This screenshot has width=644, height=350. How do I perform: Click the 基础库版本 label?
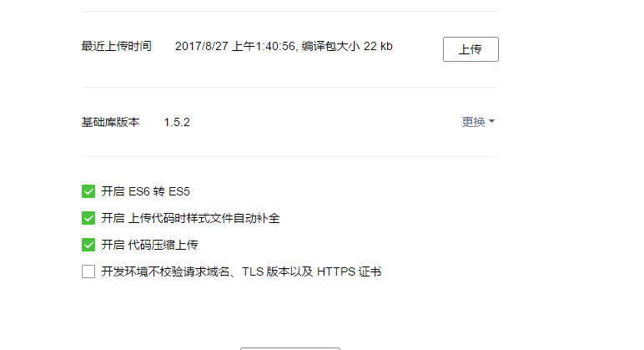point(110,122)
